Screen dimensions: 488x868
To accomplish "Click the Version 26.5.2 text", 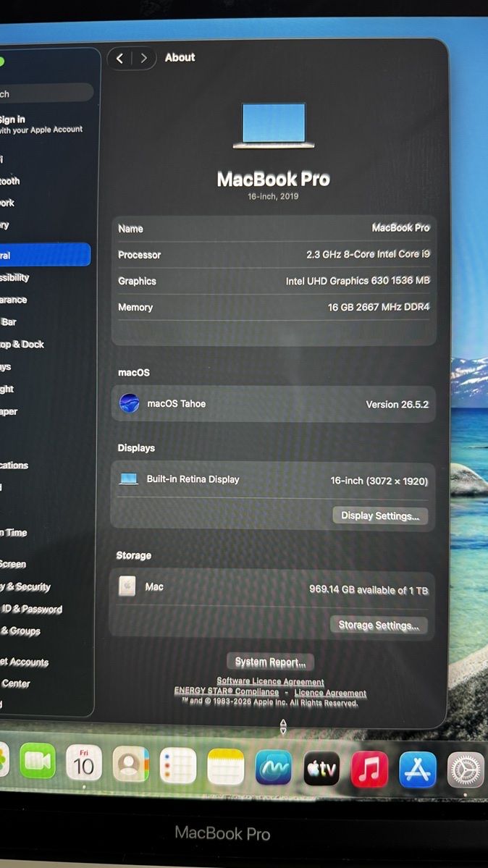I will point(397,404).
